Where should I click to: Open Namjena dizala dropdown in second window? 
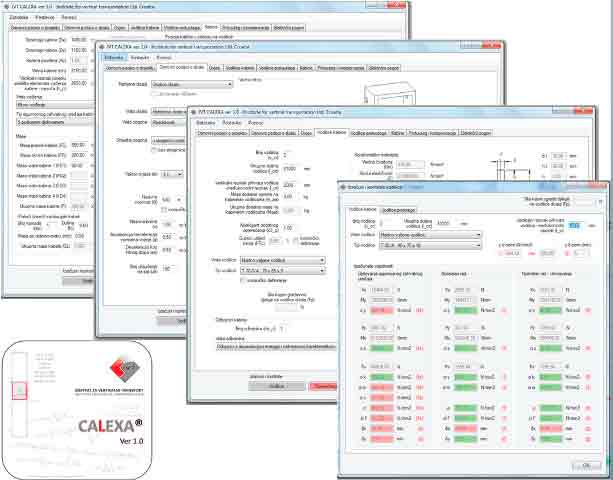click(x=192, y=84)
